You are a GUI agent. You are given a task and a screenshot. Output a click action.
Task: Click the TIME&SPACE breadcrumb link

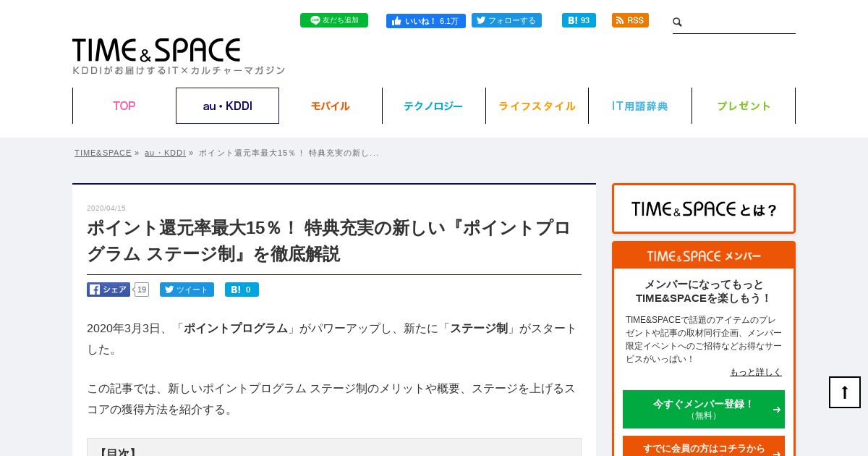(x=103, y=153)
